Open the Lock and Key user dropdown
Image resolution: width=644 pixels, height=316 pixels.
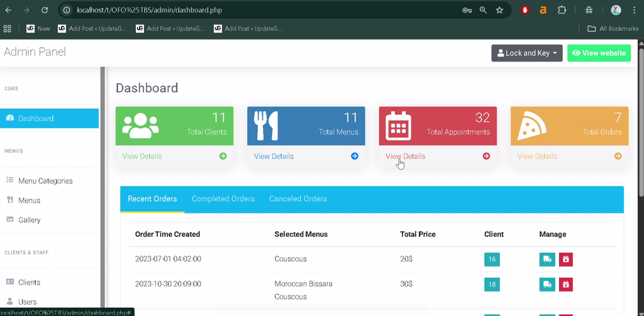pos(527,53)
